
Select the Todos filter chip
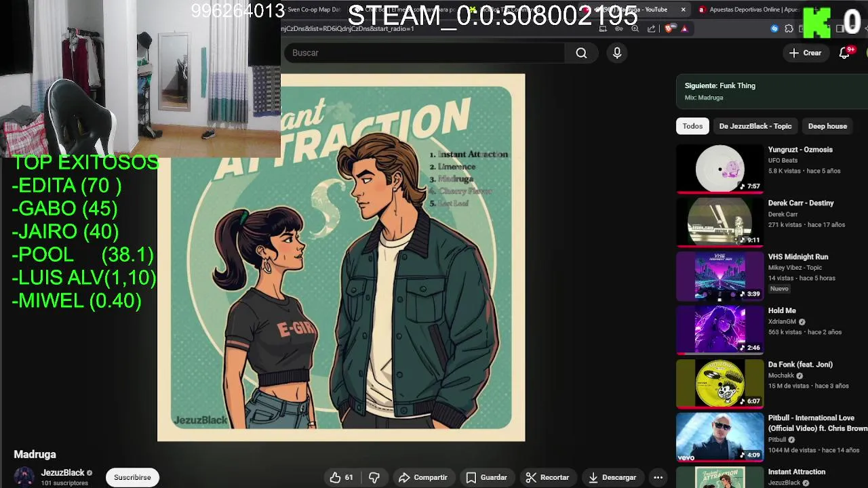click(692, 126)
